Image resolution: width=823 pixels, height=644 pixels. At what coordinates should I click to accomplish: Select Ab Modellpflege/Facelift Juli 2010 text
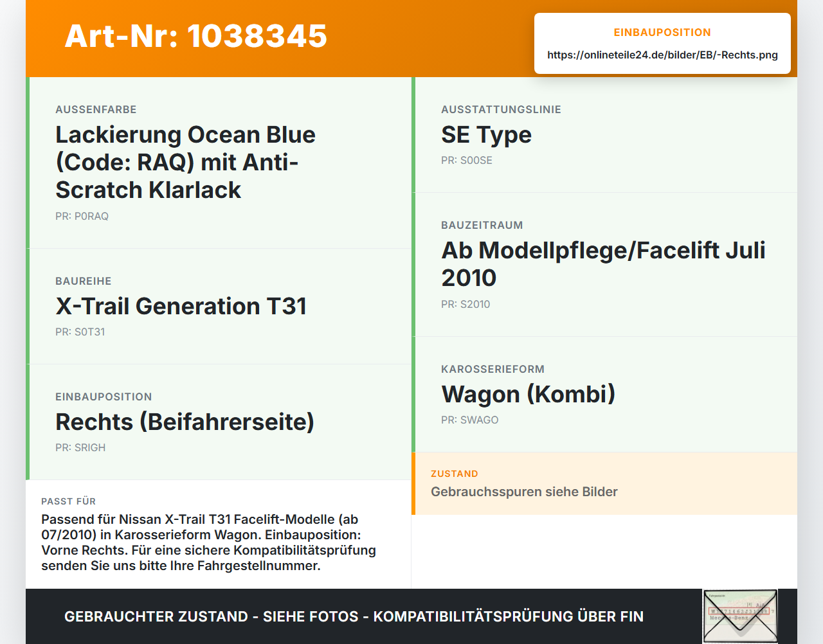pyautogui.click(x=603, y=264)
